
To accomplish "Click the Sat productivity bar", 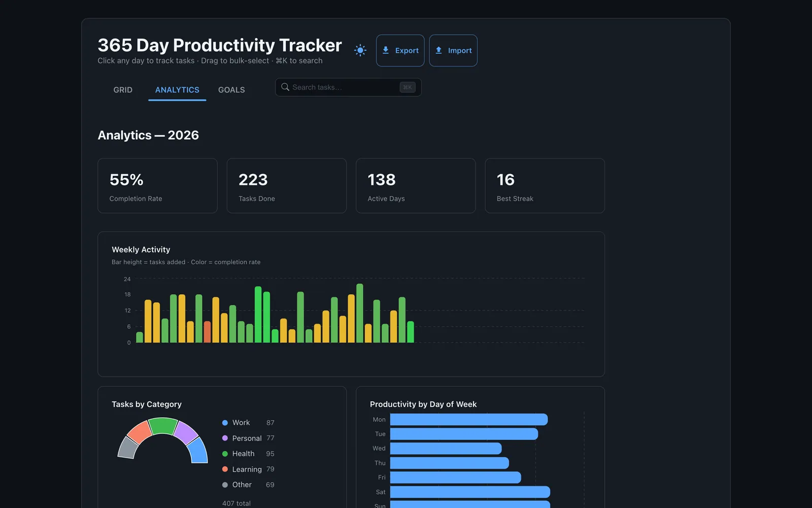I will point(470,492).
